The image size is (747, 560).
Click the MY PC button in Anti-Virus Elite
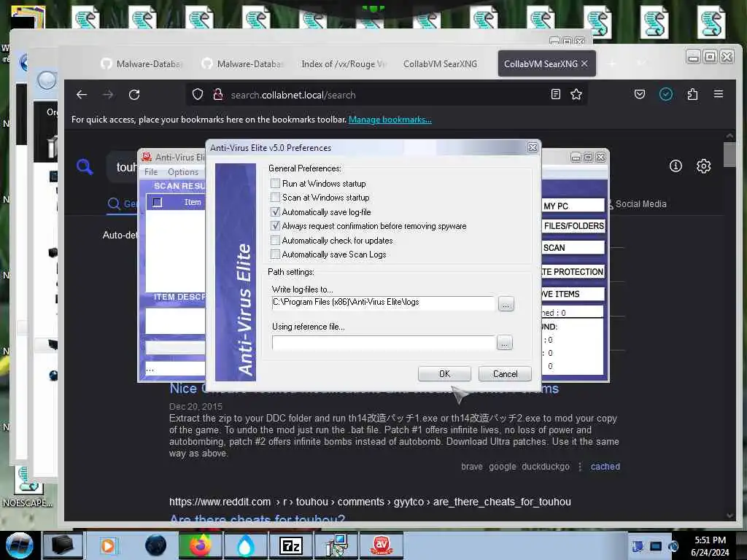[573, 206]
